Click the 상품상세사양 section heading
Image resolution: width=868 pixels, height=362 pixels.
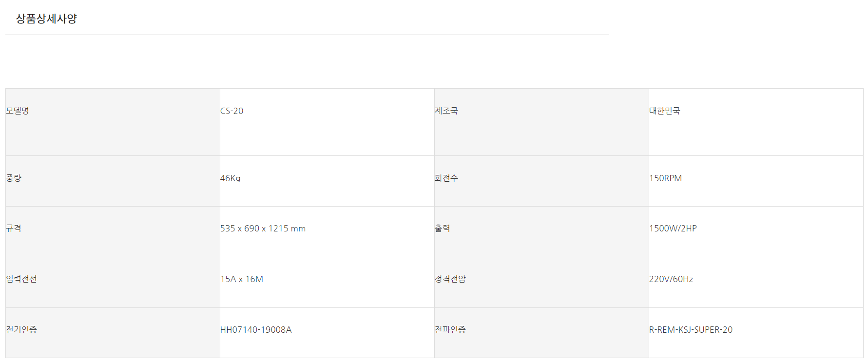[x=46, y=19]
